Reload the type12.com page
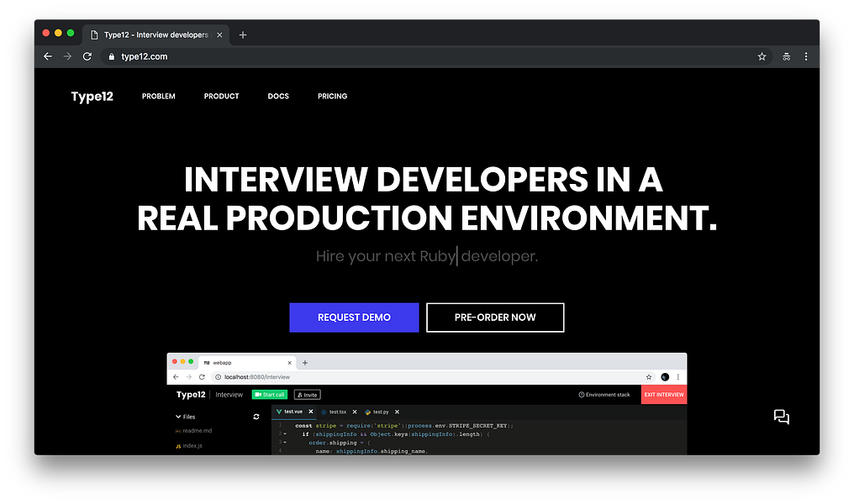This screenshot has height=504, width=854. pyautogui.click(x=87, y=56)
